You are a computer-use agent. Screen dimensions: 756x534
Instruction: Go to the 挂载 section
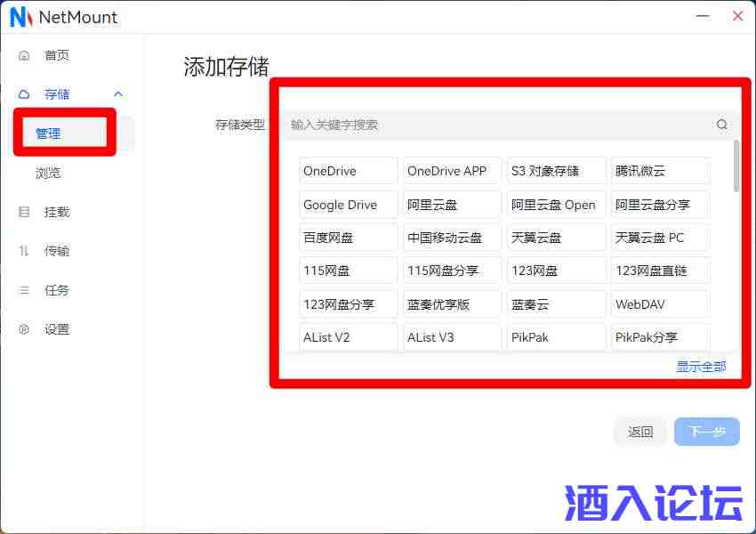(x=57, y=212)
